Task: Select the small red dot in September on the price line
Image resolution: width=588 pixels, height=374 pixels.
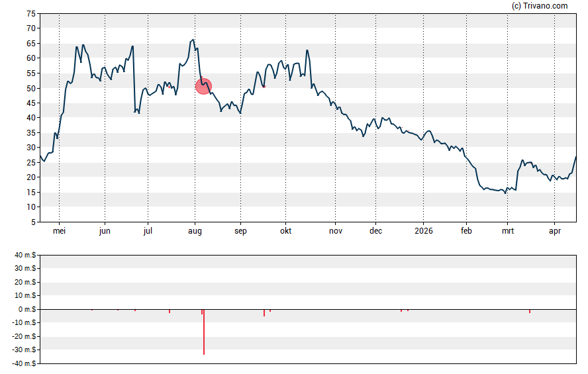Action: [x=264, y=86]
